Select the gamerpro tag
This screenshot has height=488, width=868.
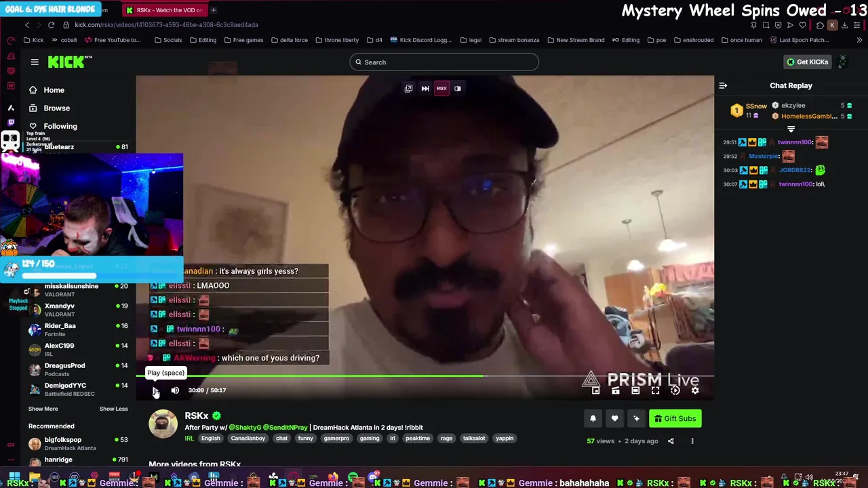point(336,439)
